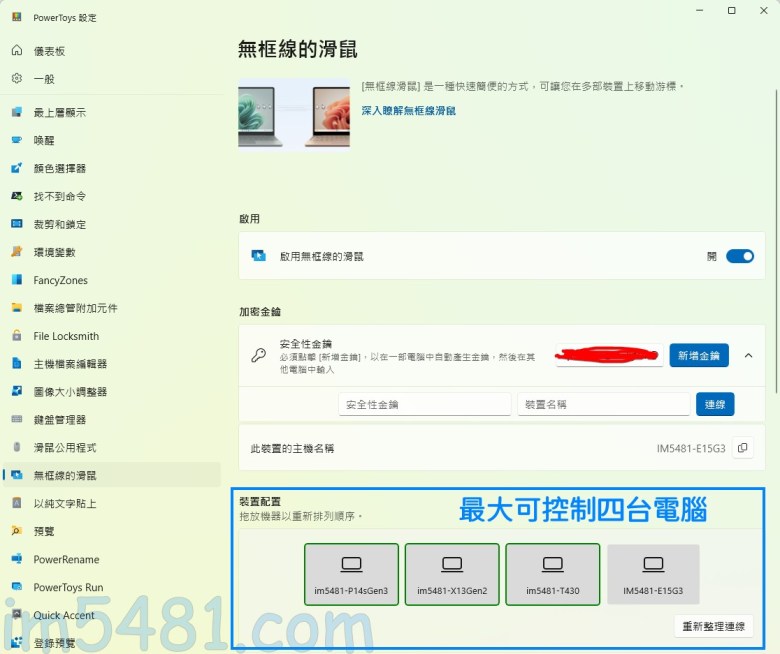Open the 一般 settings page
This screenshot has width=780, height=654.
[114, 79]
